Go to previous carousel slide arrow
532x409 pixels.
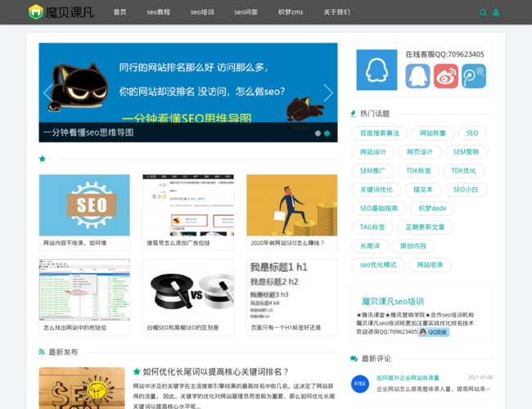click(x=47, y=92)
